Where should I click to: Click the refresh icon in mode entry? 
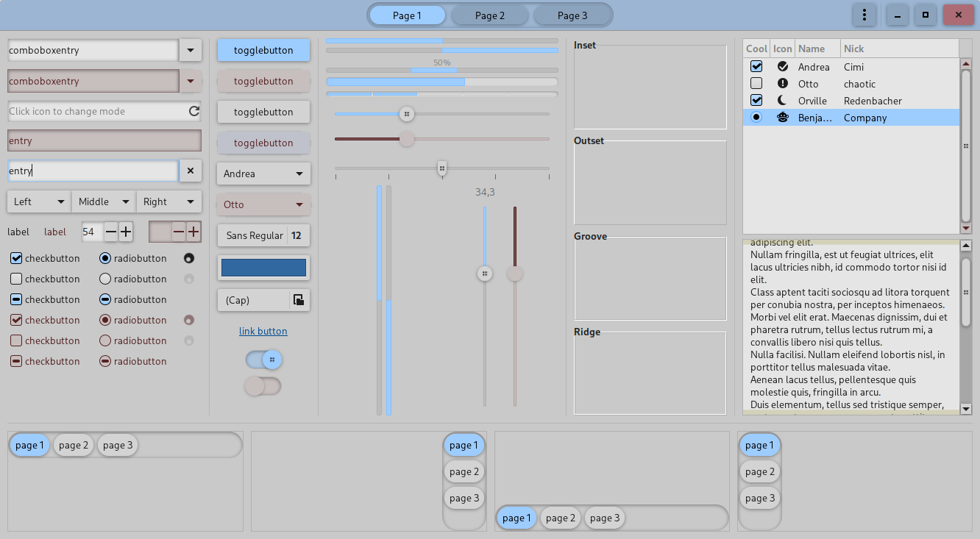coord(194,111)
